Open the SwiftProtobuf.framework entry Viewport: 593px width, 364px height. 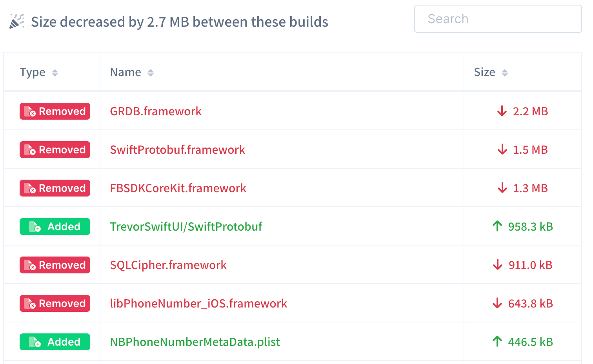[177, 149]
